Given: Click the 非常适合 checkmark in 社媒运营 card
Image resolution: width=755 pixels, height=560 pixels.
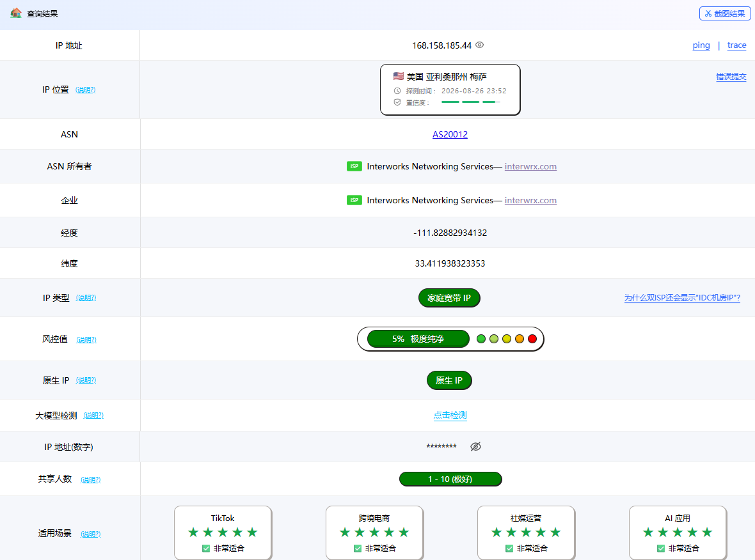Looking at the screenshot, I should (x=509, y=548).
